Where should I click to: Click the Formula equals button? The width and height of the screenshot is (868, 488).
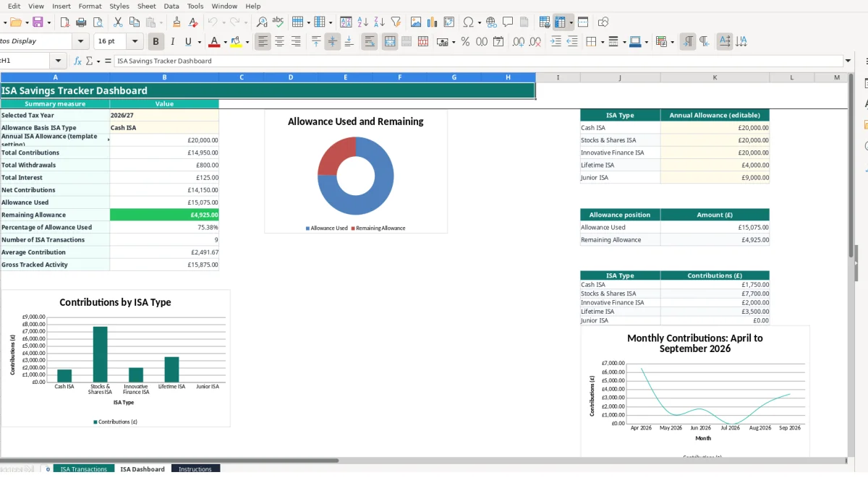(108, 61)
